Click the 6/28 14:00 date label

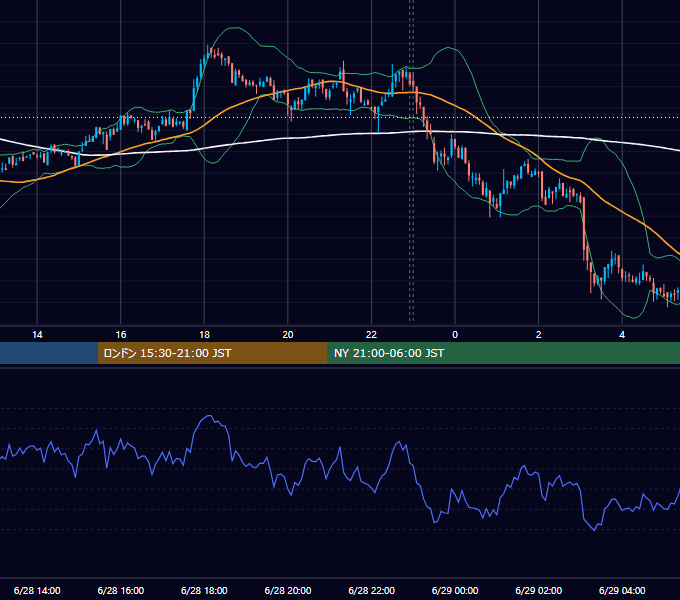click(37, 590)
